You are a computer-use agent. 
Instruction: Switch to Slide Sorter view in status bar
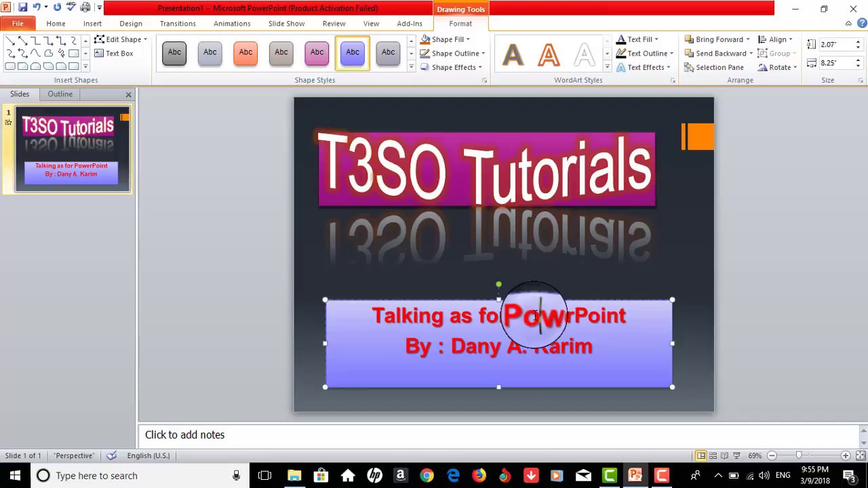coord(713,455)
